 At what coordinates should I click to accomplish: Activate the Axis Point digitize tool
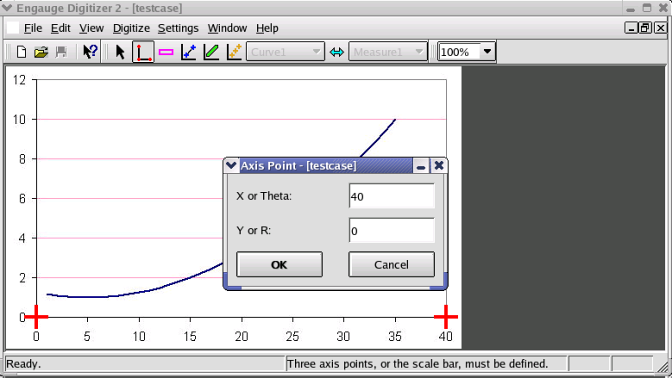click(143, 52)
